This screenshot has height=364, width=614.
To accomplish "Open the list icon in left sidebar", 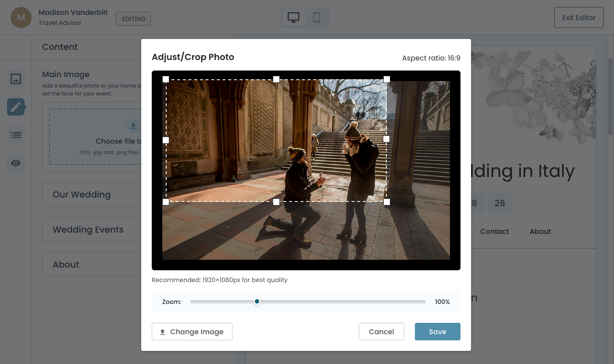I will click(16, 135).
